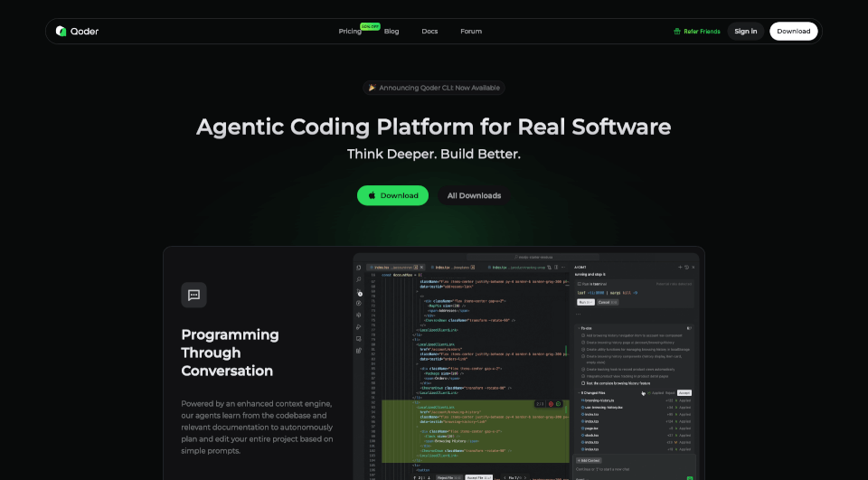Collapse the Changed Files list
Screen dimensions: 868x480
[580, 392]
